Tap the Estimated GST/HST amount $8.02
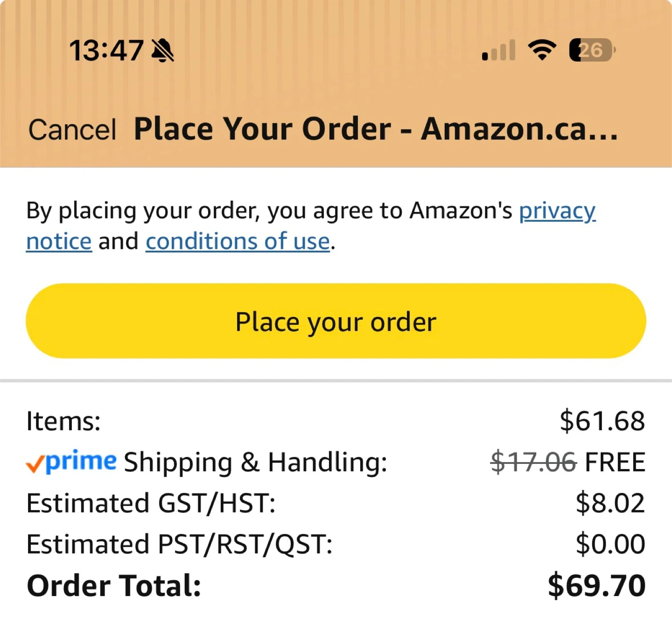The image size is (672, 624). coord(610,503)
